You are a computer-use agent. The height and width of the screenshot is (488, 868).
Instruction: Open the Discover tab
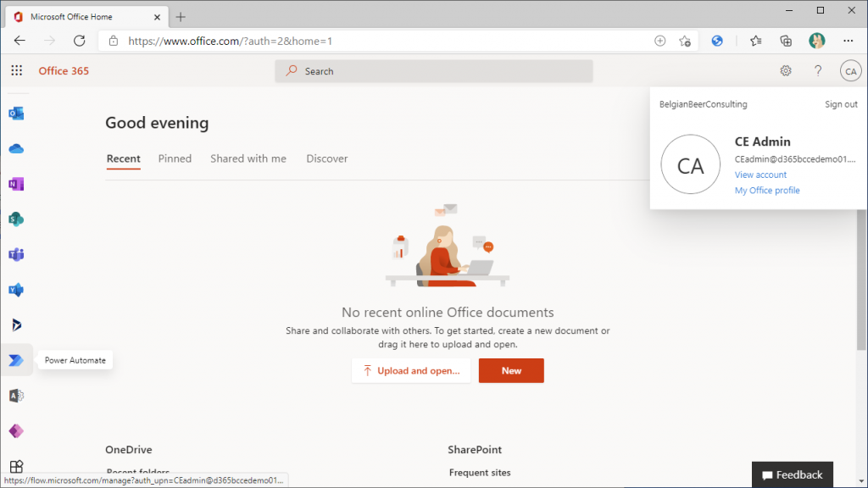coord(327,158)
